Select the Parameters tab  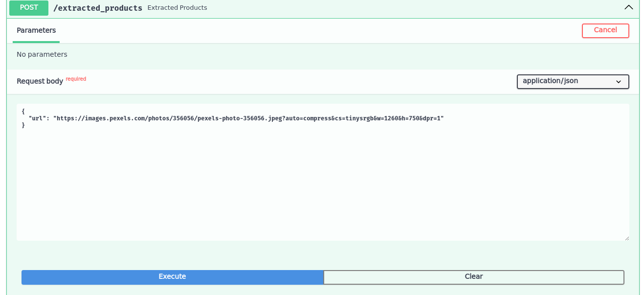(x=36, y=30)
